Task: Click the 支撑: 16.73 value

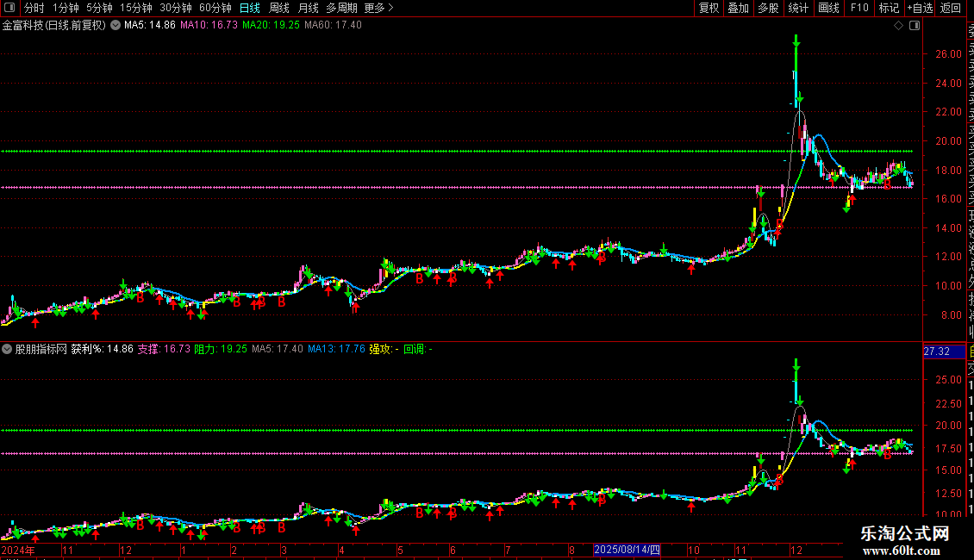Action: pos(164,349)
